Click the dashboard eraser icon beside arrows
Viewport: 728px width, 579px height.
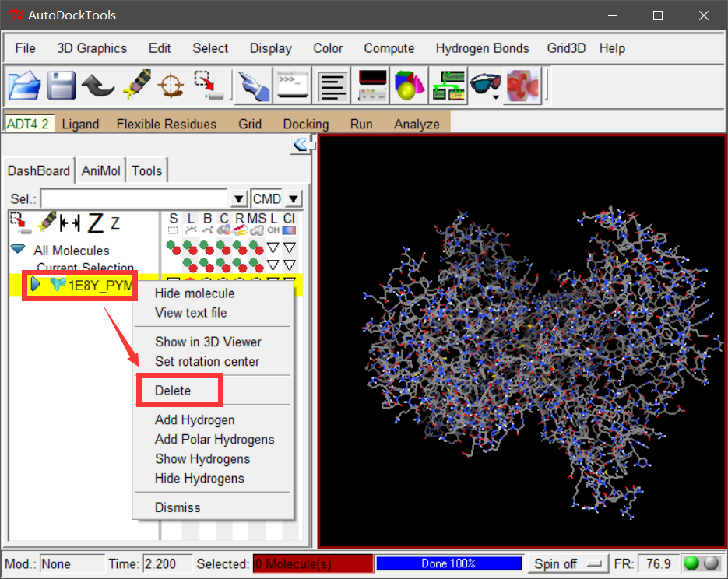pyautogui.click(x=47, y=222)
